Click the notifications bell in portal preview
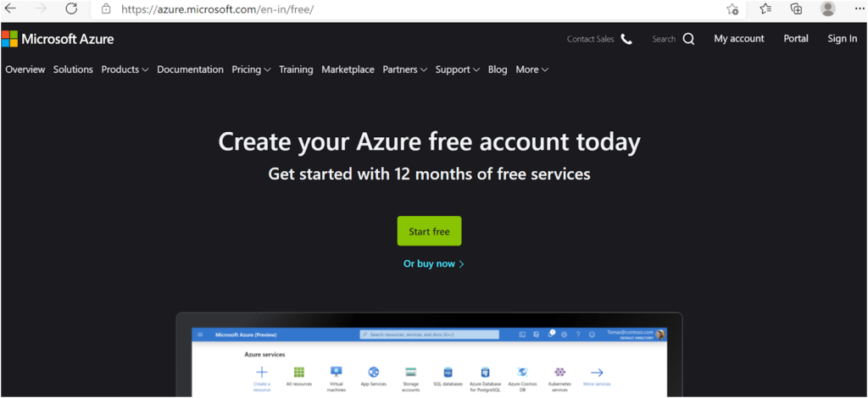The height and width of the screenshot is (398, 868). (x=550, y=334)
